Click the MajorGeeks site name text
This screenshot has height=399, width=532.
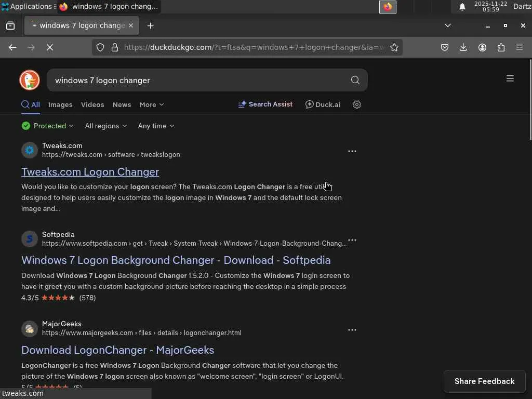61,324
